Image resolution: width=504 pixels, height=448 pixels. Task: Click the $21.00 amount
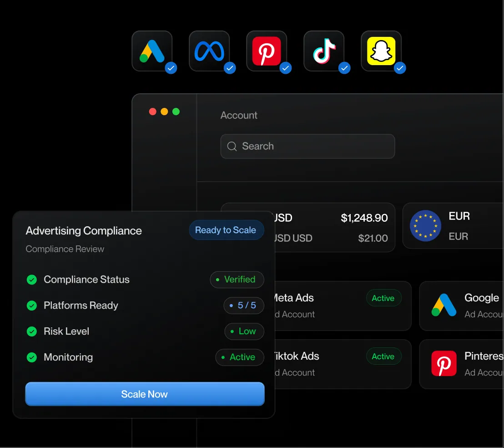[373, 238]
